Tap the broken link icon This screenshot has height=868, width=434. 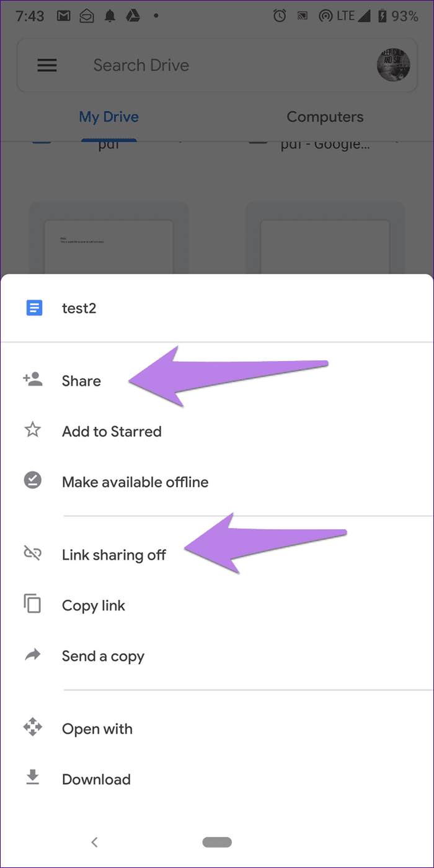32,553
